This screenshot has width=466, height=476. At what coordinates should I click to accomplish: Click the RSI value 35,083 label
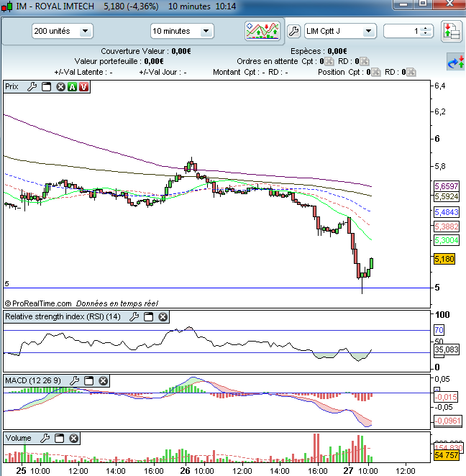click(x=447, y=349)
